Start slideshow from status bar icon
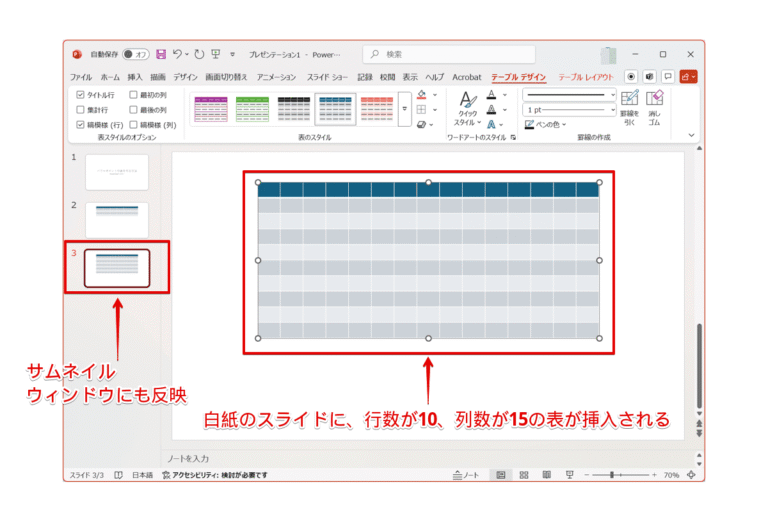Screen dimensions: 768x512 pos(569,475)
